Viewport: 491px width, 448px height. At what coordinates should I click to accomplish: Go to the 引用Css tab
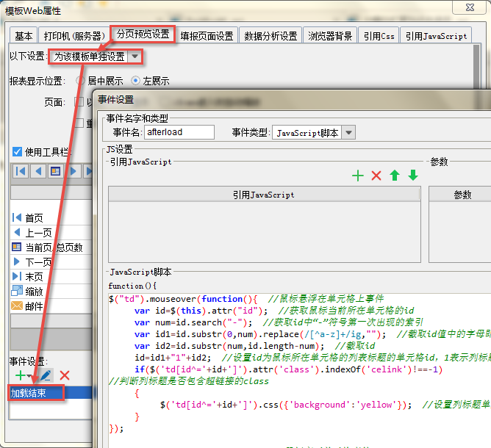point(379,36)
